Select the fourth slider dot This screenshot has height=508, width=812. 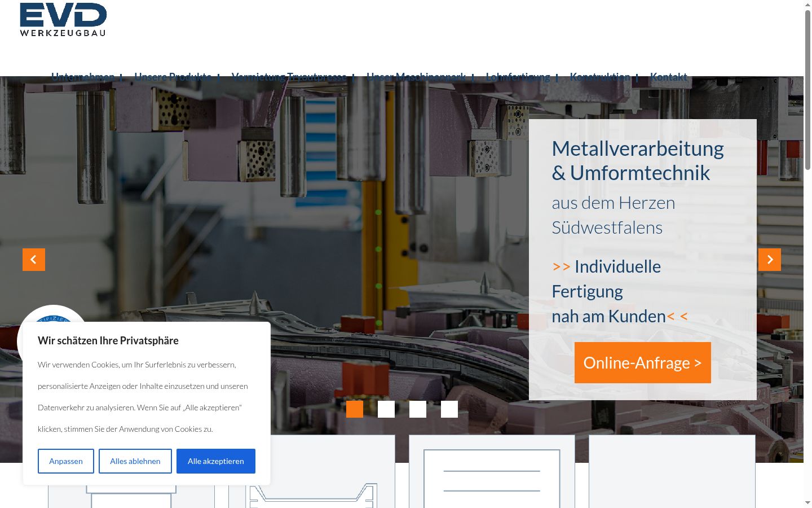click(449, 409)
